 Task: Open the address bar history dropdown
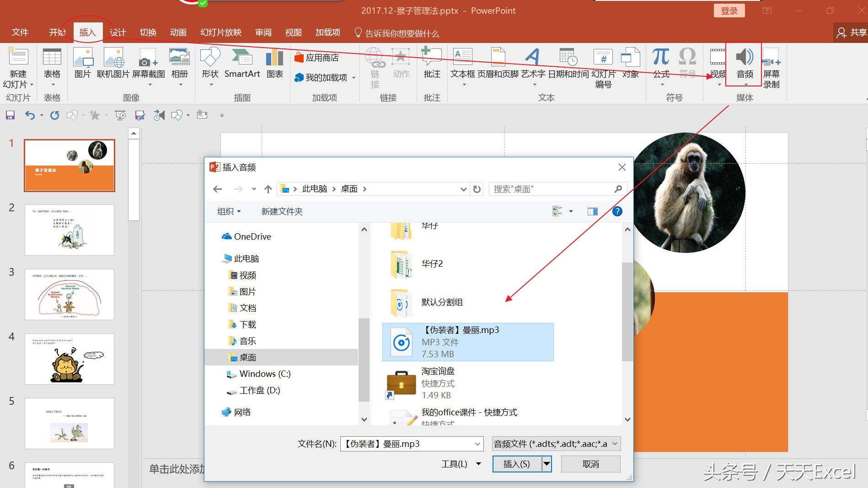pos(463,189)
